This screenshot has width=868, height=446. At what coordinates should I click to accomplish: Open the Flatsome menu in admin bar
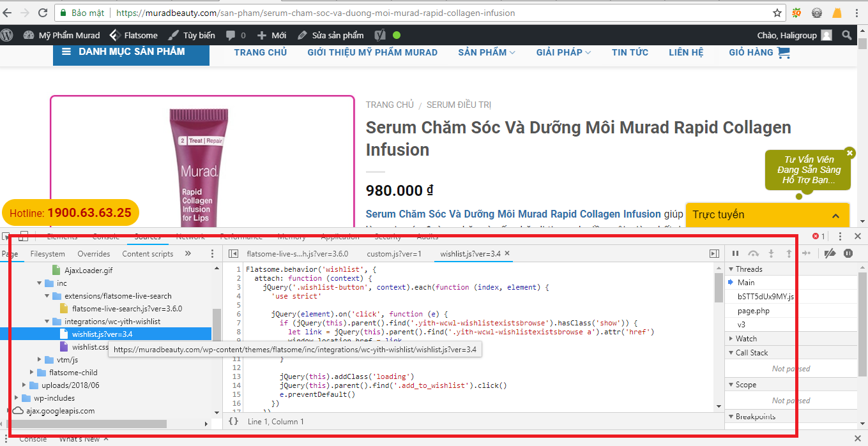[133, 35]
